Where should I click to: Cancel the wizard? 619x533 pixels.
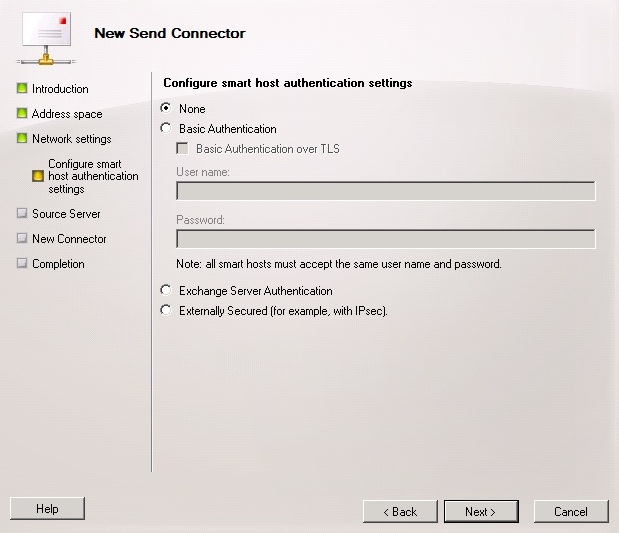571,512
